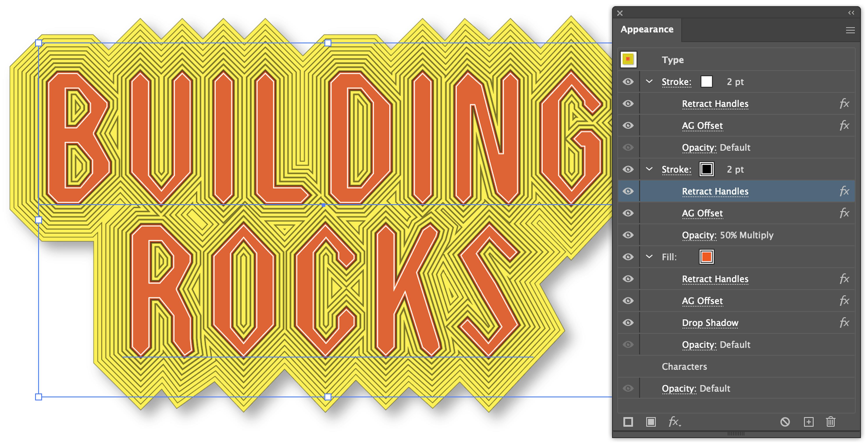This screenshot has width=868, height=446.
Task: Add a new stroke to the appearance
Action: (628, 422)
